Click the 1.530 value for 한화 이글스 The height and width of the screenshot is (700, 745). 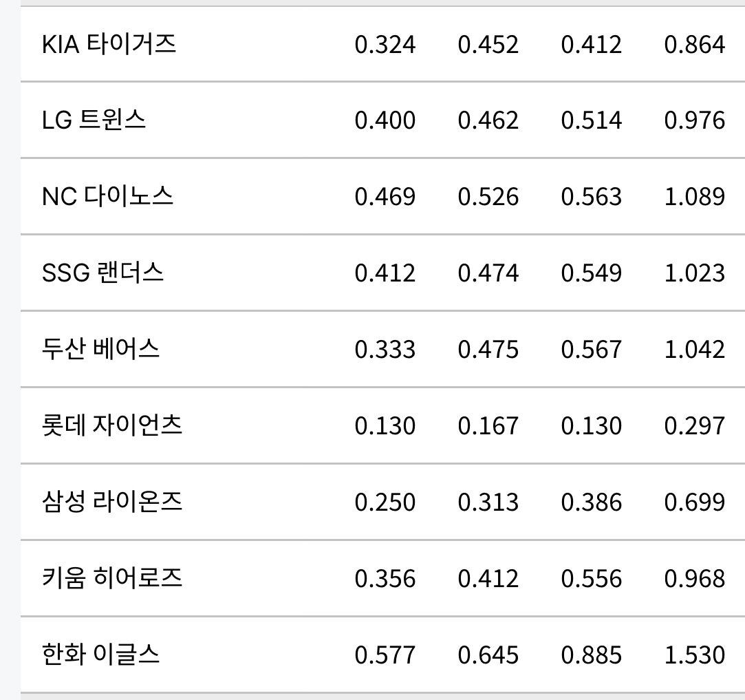click(x=695, y=655)
